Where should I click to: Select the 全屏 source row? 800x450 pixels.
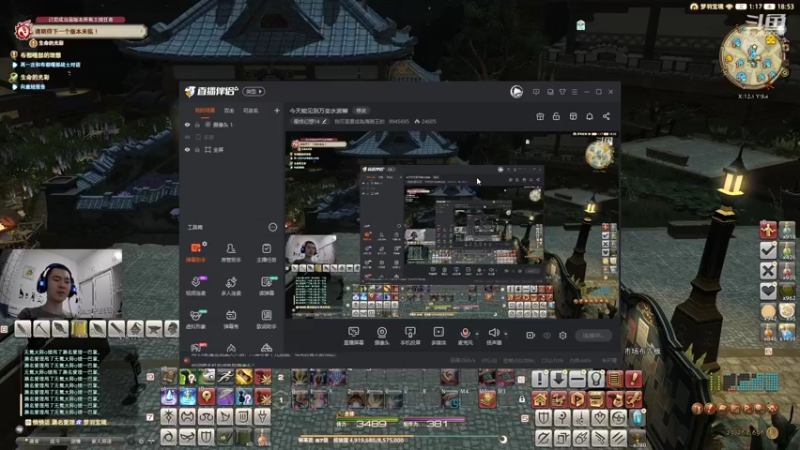[x=232, y=149]
